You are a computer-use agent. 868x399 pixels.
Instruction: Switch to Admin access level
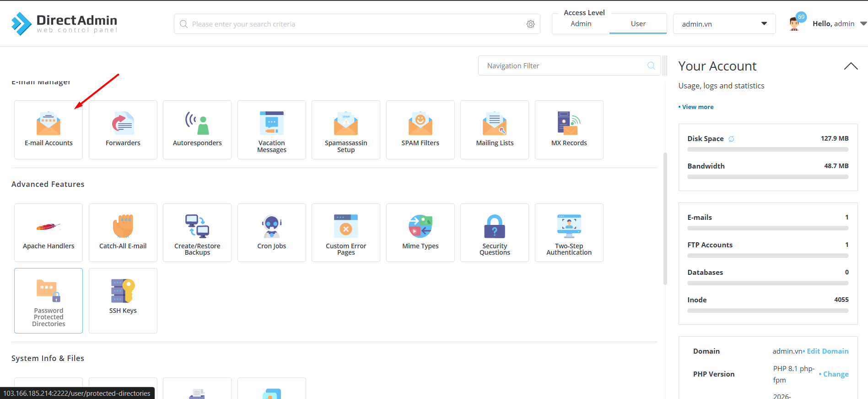click(581, 24)
